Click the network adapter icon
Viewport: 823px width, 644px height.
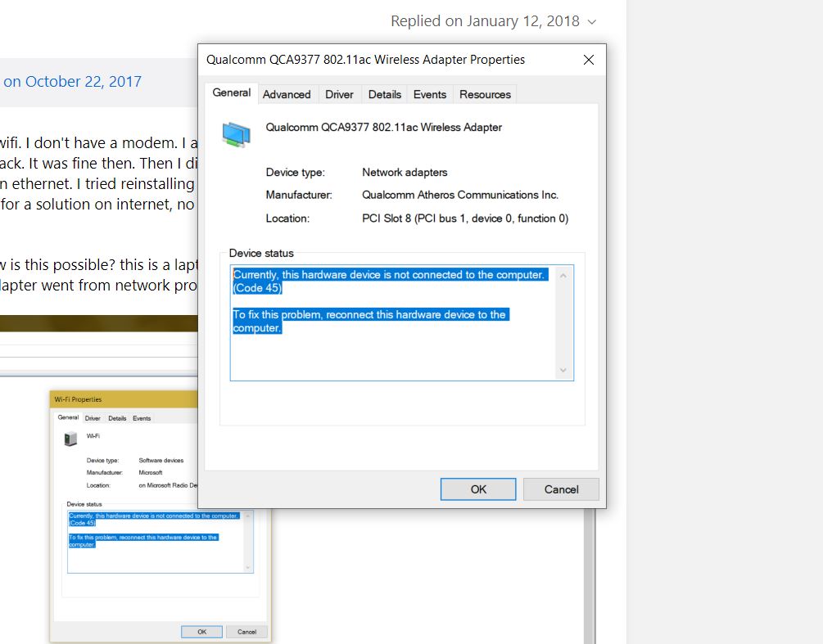coord(236,134)
